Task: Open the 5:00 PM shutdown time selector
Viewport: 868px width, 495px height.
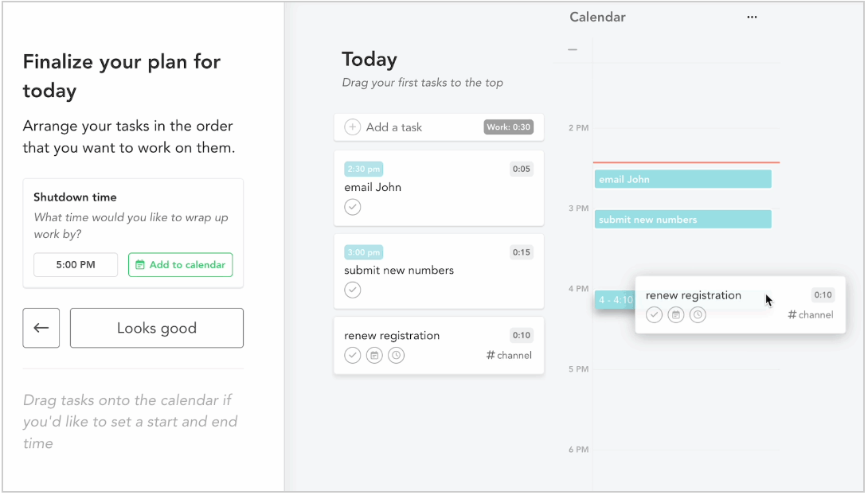Action: point(76,265)
